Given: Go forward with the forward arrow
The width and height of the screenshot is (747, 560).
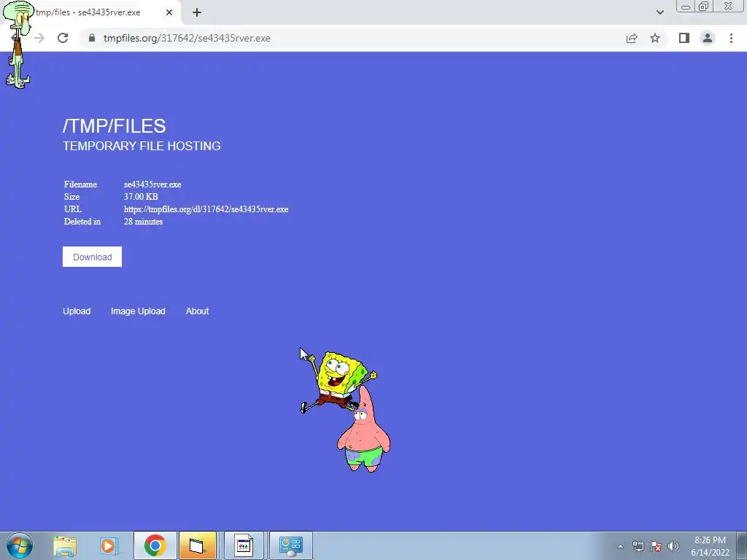Looking at the screenshot, I should [x=39, y=38].
